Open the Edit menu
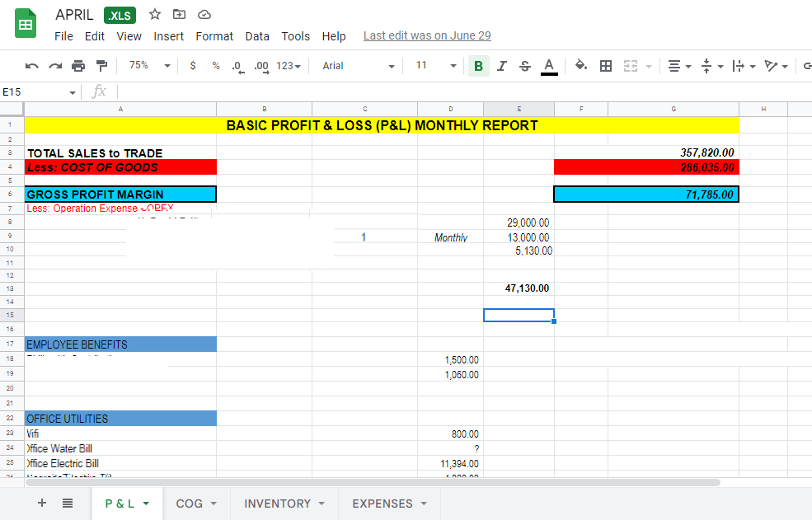This screenshot has height=520, width=812. click(x=95, y=36)
